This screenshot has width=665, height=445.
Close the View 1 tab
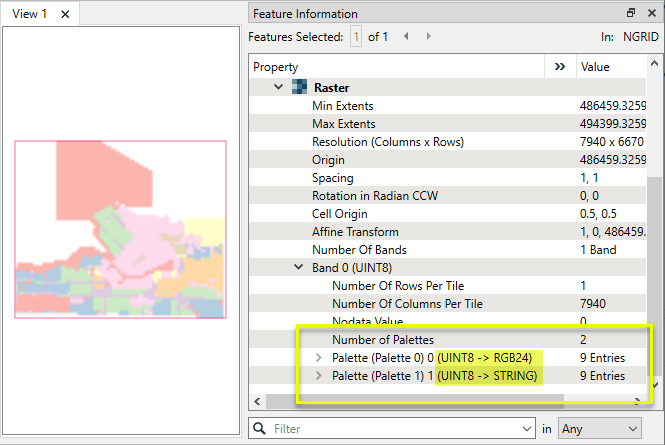click(65, 14)
